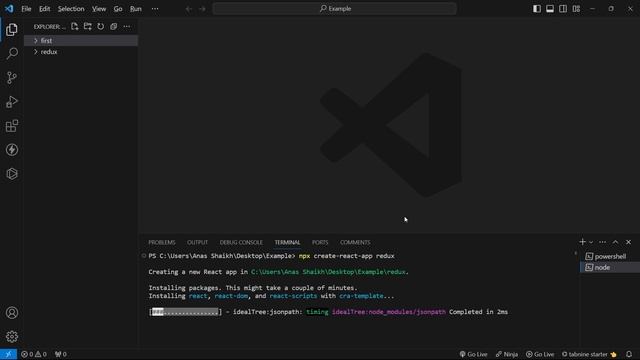Switch to the Output tab

(198, 242)
